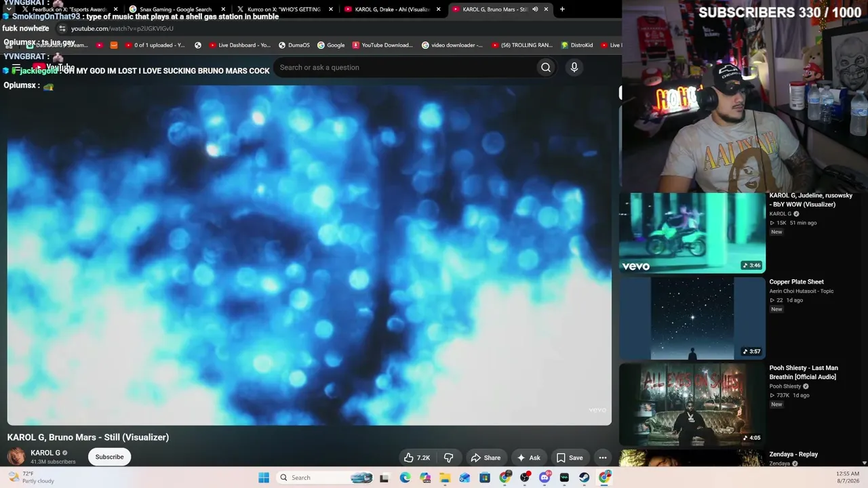Open the (56) TROLLING RAN bookmark
868x488 pixels.
coord(521,45)
